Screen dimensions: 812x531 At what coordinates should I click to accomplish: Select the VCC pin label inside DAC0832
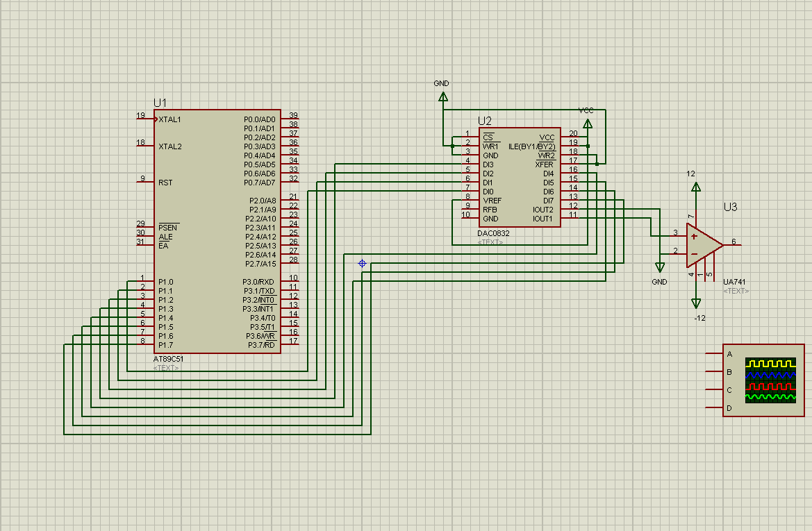click(547, 137)
